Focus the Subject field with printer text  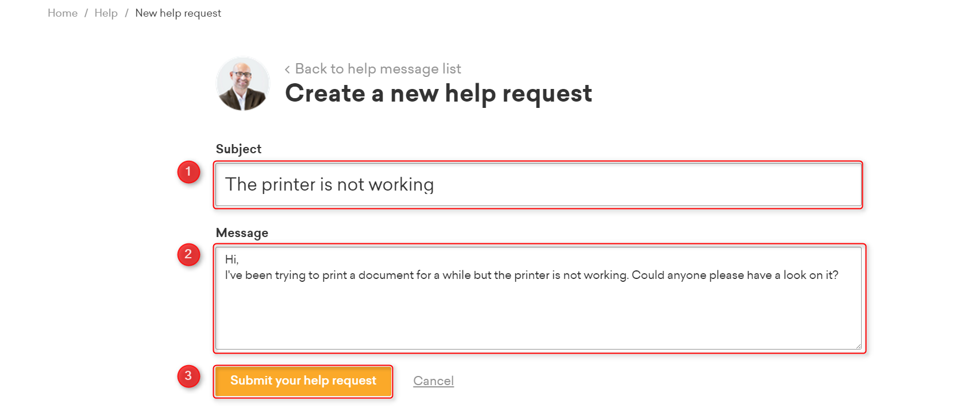[x=538, y=185]
